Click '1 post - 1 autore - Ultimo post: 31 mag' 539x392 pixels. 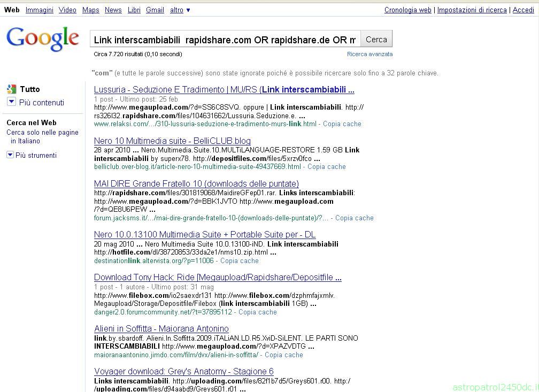154,287
